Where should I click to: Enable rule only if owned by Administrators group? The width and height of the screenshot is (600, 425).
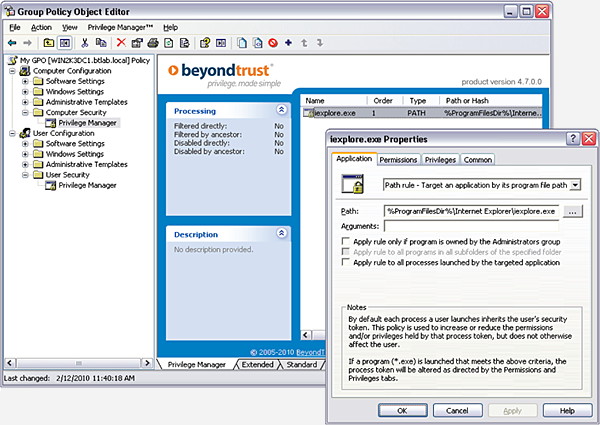pos(346,242)
